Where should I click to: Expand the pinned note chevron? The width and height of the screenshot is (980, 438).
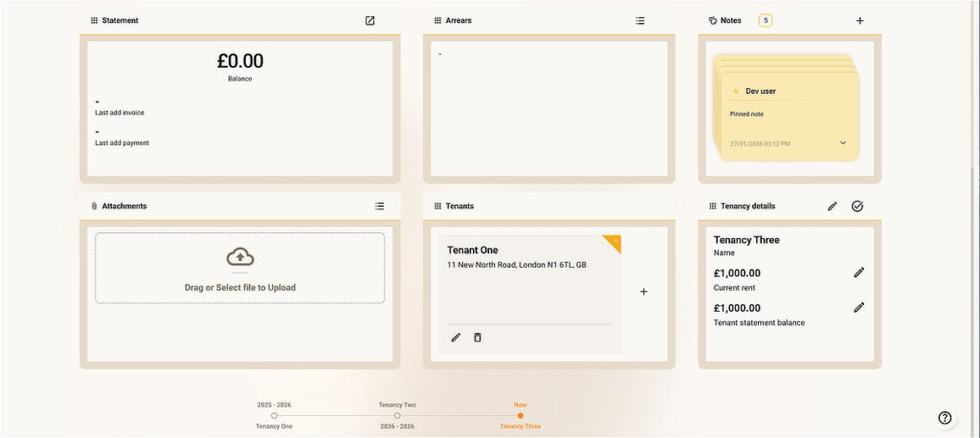click(843, 143)
